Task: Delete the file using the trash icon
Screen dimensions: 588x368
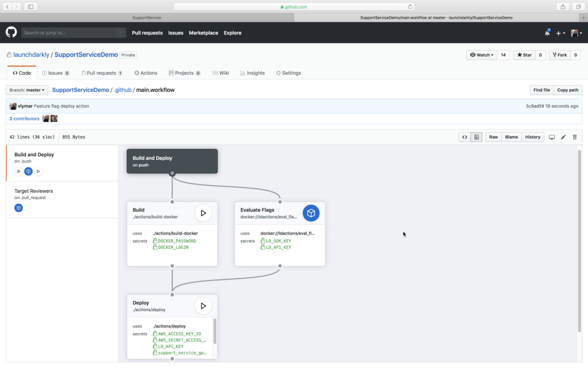Action: coord(575,137)
